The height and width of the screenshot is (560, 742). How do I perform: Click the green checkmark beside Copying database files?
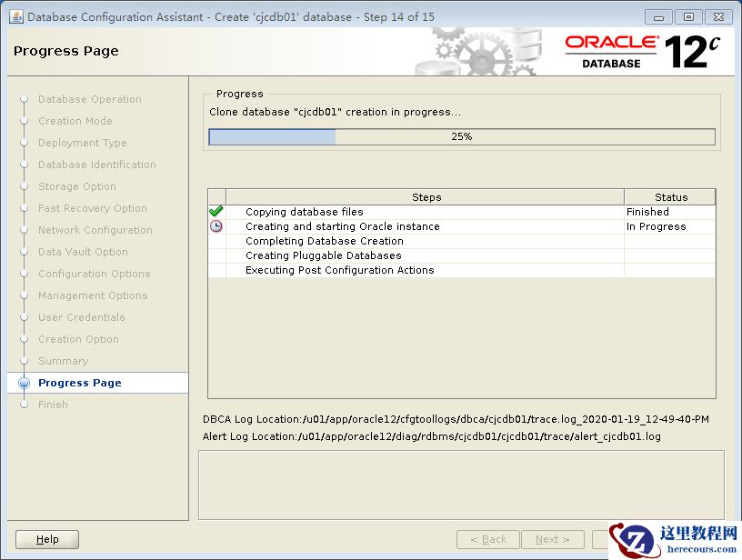coord(216,212)
